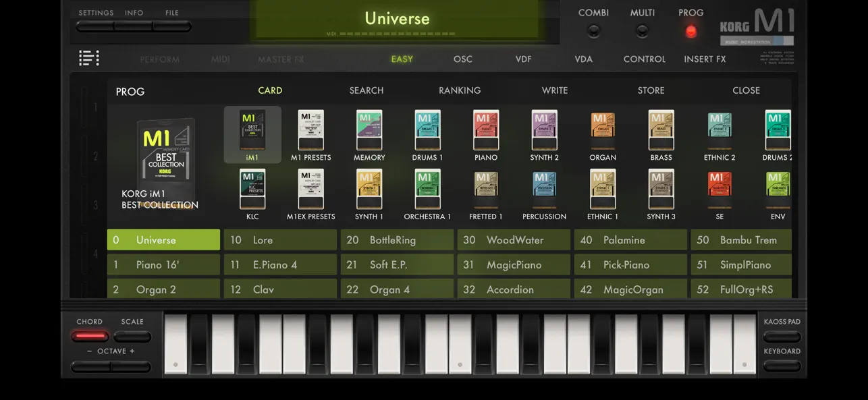Image resolution: width=868 pixels, height=400 pixels.
Task: Toggle the KEYBOARD button
Action: tap(782, 366)
